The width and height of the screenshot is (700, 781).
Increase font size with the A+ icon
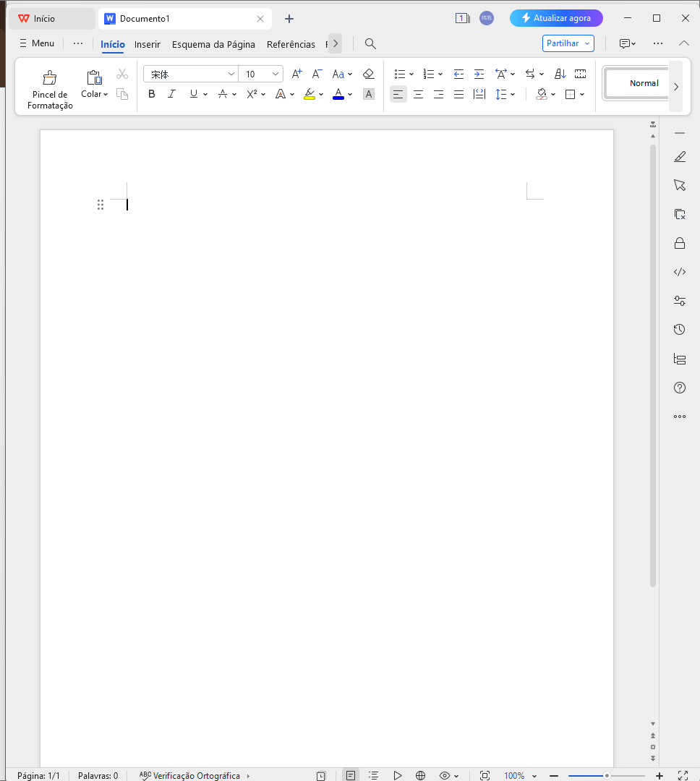297,74
